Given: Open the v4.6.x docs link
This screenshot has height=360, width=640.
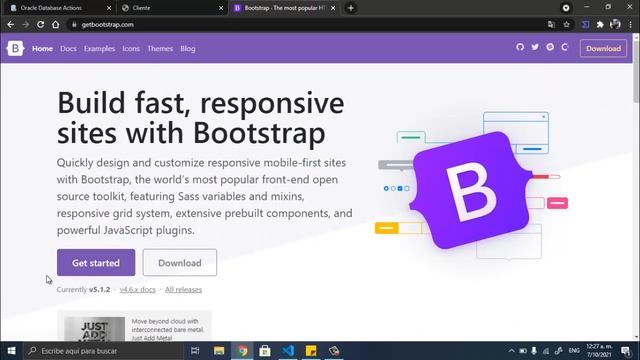Looking at the screenshot, I should pyautogui.click(x=138, y=289).
